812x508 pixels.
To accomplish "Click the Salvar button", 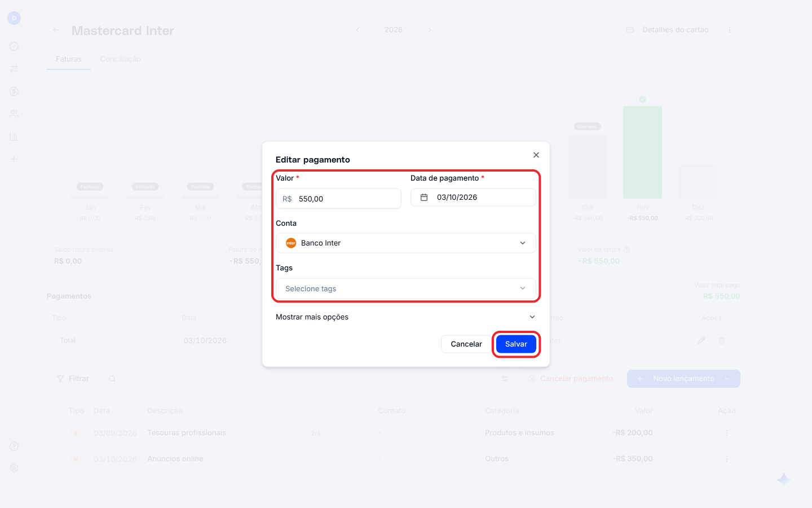I will tap(516, 344).
